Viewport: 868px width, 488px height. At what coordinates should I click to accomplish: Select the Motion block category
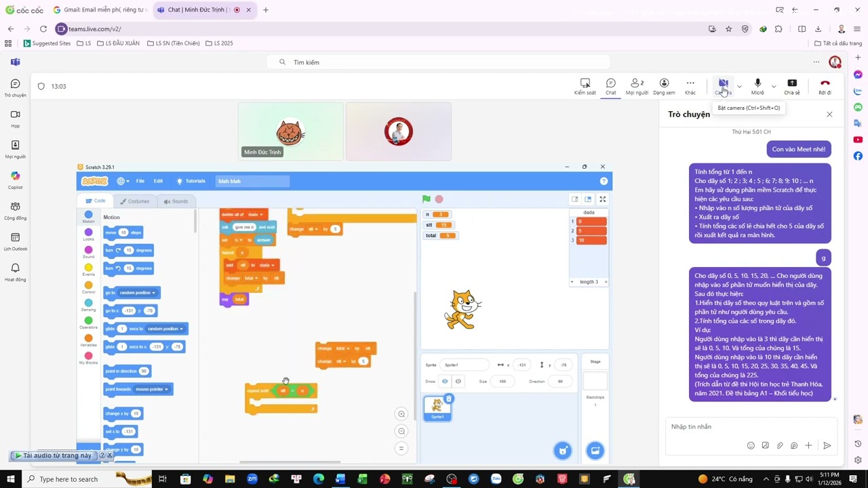coord(88,217)
